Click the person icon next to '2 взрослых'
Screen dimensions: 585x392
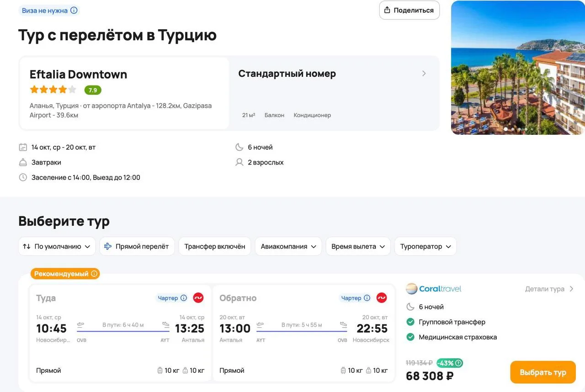pos(239,162)
